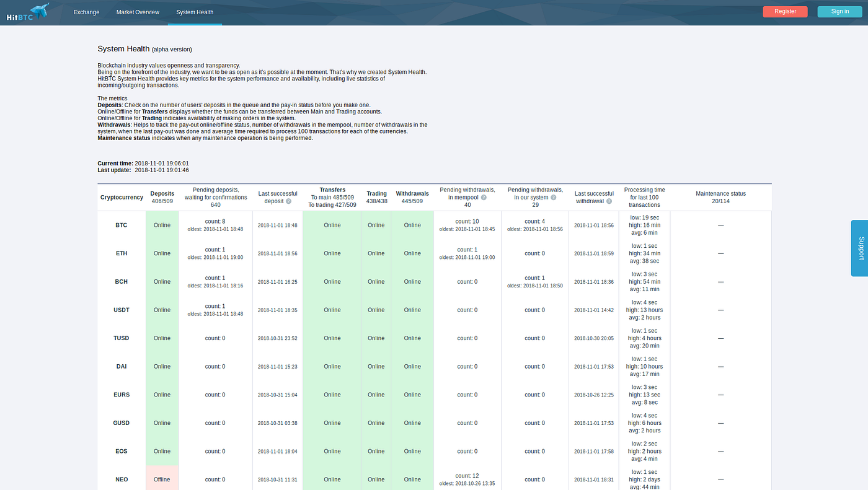
Task: Select the DAI currency name cell
Action: point(122,367)
